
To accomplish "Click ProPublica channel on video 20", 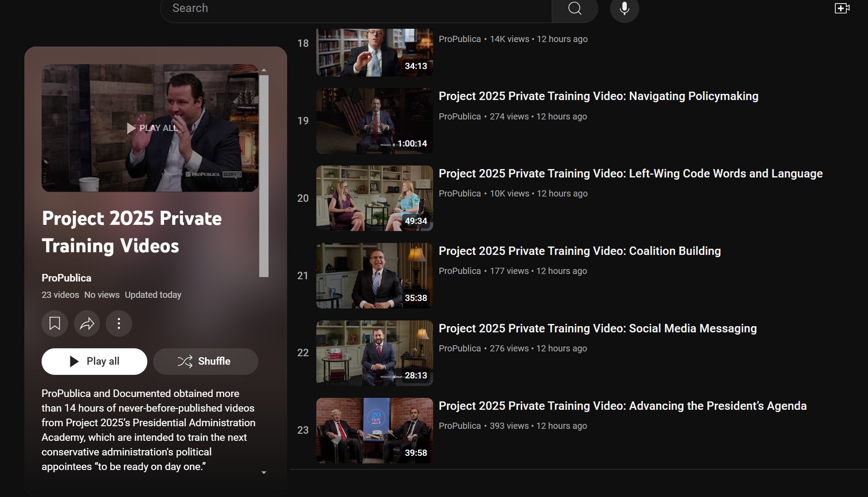I will click(460, 193).
